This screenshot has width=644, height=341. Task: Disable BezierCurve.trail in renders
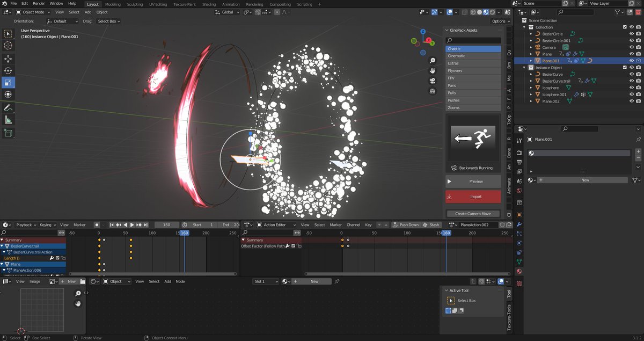pos(639,81)
